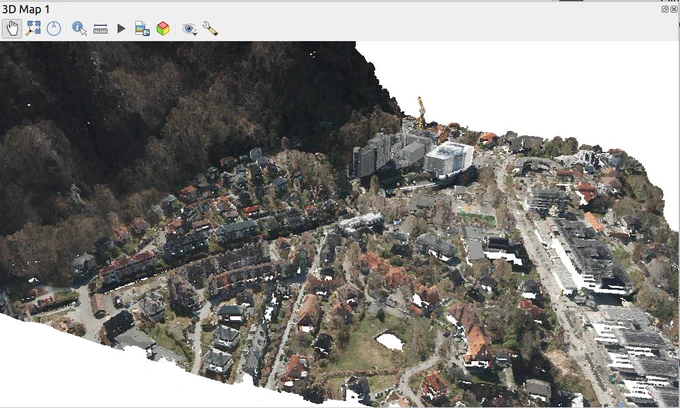The image size is (680, 408).
Task: Activate the Identify features tool
Action: click(x=79, y=29)
